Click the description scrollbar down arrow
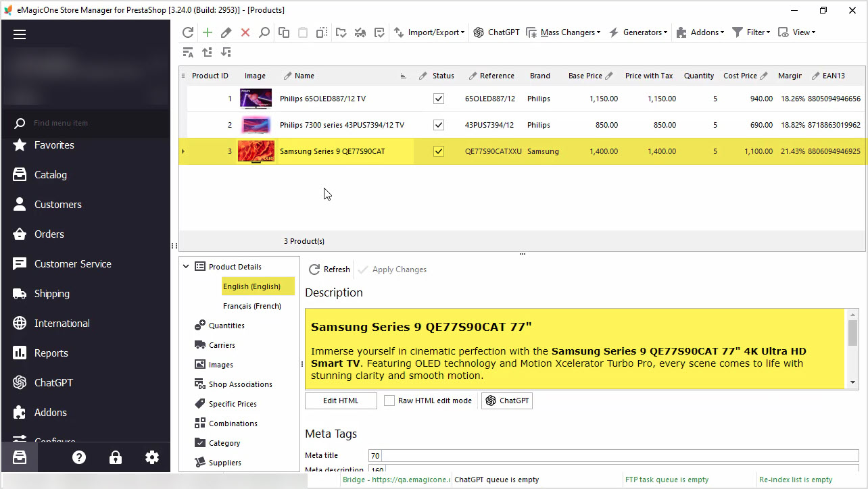The height and width of the screenshot is (489, 868). [x=852, y=383]
